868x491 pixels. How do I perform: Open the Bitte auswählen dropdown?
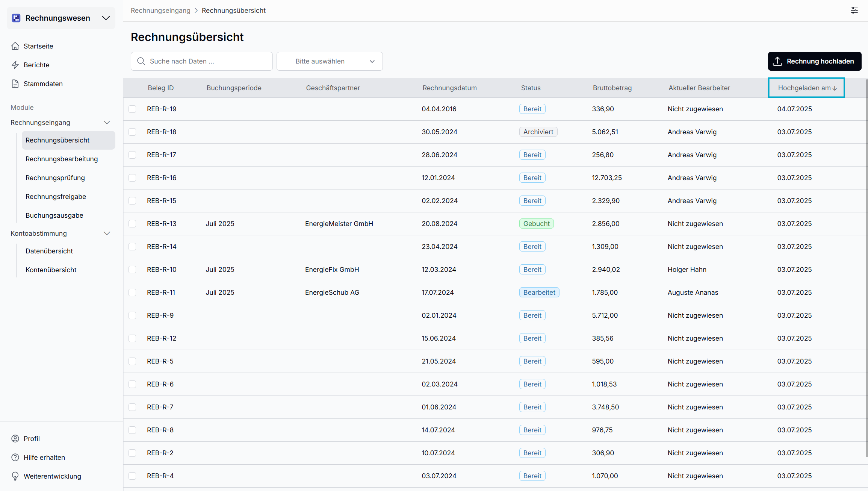tap(330, 61)
